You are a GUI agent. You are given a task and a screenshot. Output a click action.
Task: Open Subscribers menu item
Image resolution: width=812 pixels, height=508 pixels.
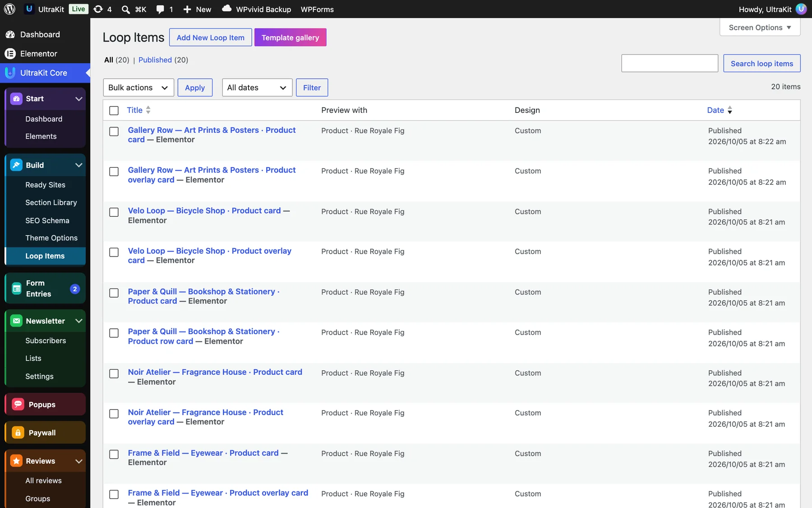[46, 341]
